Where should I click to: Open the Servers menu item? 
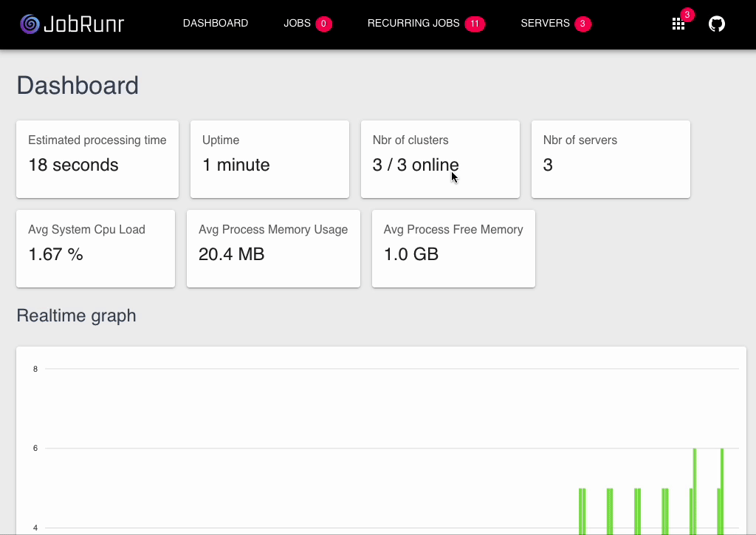click(545, 23)
